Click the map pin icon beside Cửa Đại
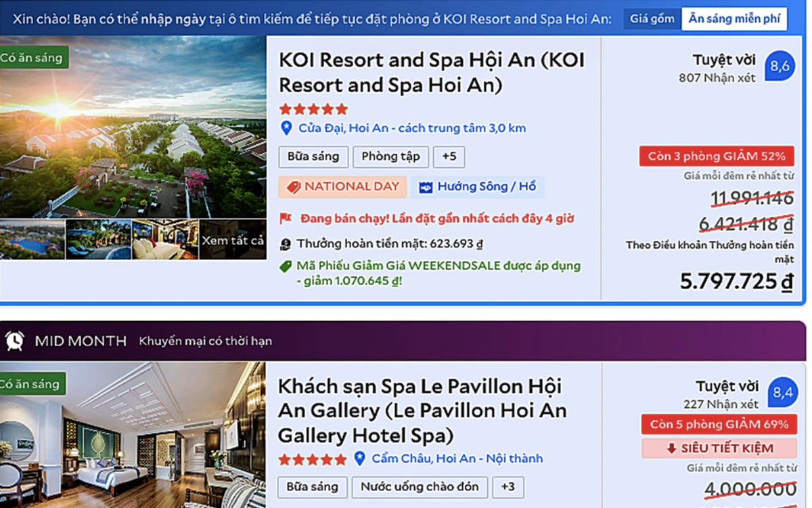 [x=286, y=128]
